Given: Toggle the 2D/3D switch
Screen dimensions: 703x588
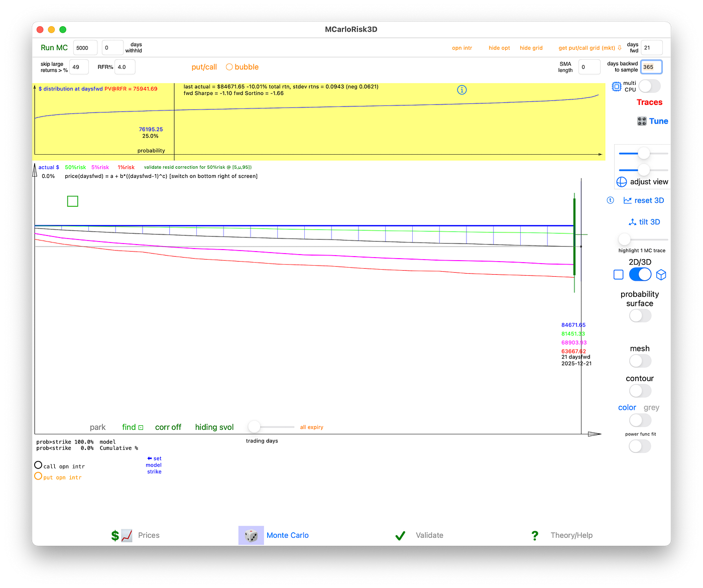Looking at the screenshot, I should [640, 275].
